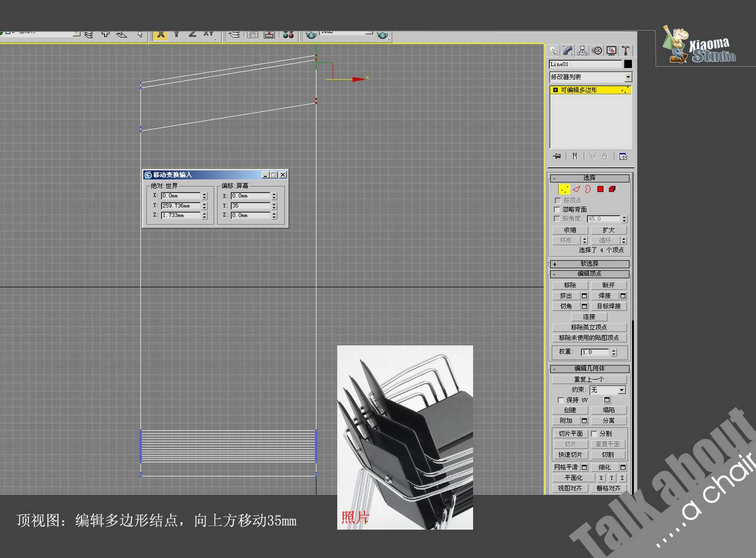Open the 约束 constraint dropdown
Screen dimensions: 756x558
click(x=621, y=390)
